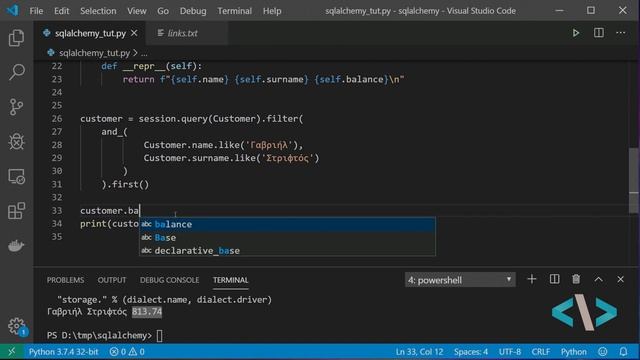Switch to the OUTPUT panel tab
The image size is (640, 360).
click(x=112, y=280)
